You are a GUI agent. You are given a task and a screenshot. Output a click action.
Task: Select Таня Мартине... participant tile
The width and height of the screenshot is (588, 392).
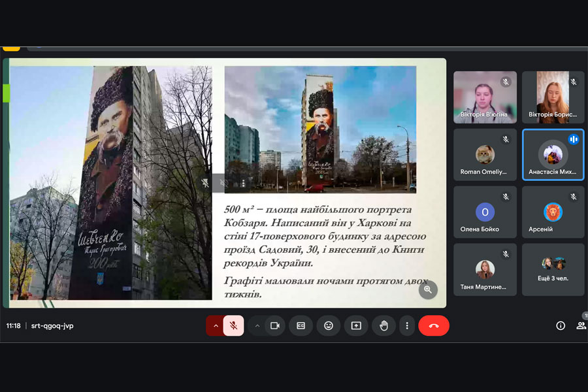485,270
